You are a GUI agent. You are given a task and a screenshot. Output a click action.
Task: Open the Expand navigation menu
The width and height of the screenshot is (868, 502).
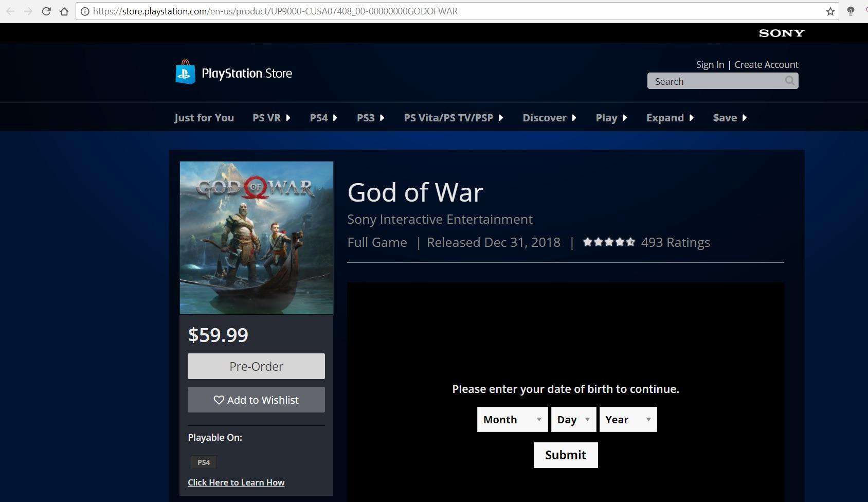[x=670, y=118]
